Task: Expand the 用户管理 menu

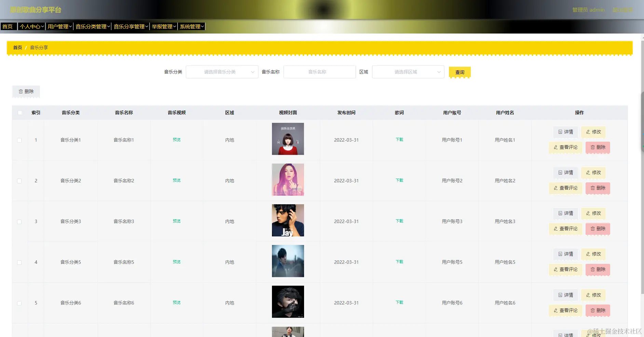Action: click(x=59, y=26)
